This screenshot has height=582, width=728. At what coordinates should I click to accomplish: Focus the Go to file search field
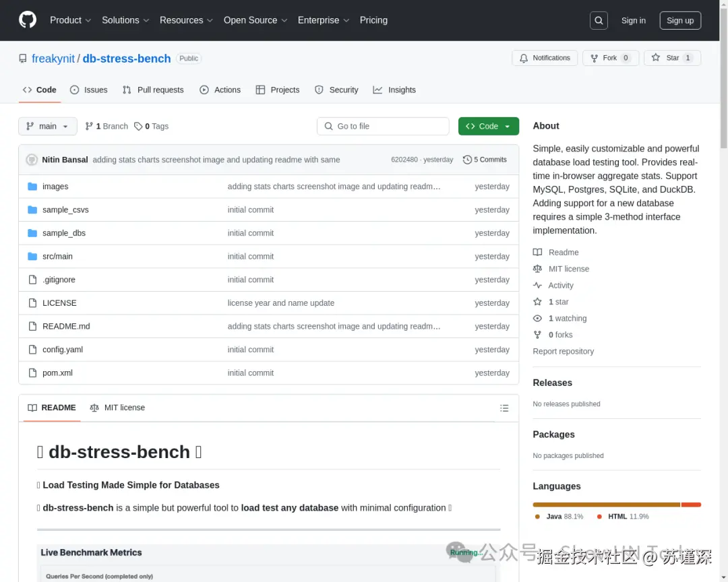383,126
